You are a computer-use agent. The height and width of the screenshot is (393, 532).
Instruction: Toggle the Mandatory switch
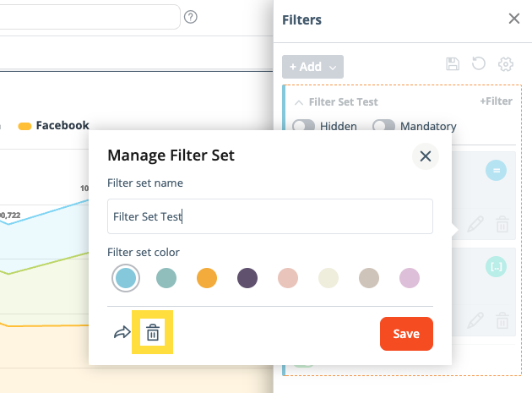tap(384, 126)
